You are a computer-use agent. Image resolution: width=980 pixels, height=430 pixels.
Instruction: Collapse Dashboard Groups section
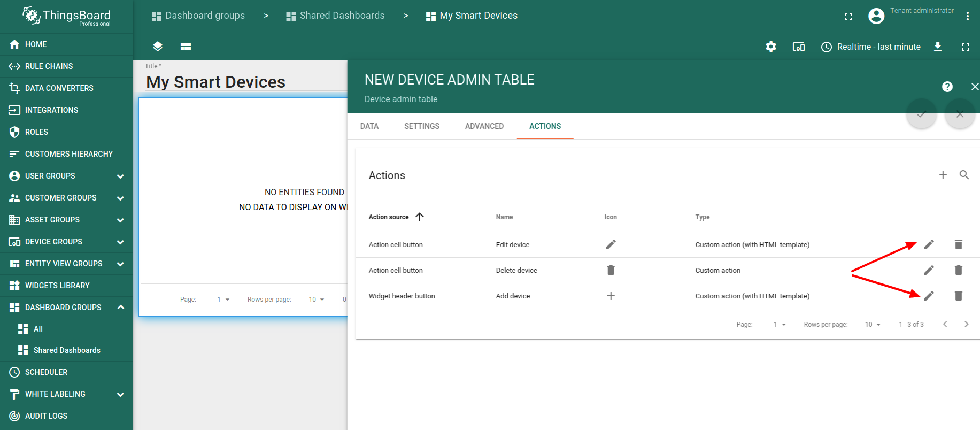click(120, 308)
